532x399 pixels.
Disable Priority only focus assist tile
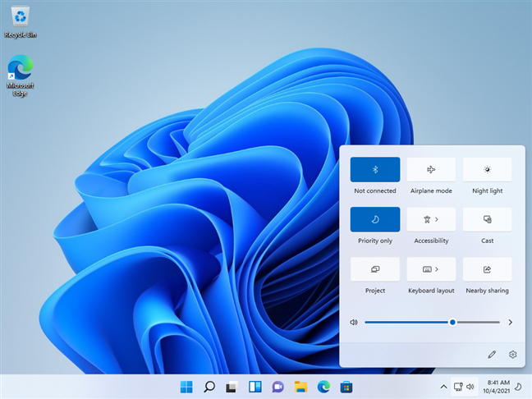coord(375,219)
